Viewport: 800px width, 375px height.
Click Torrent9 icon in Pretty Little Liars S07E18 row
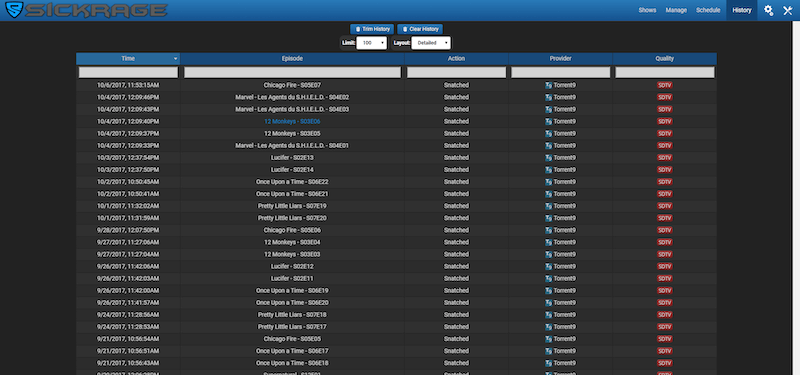pos(548,315)
